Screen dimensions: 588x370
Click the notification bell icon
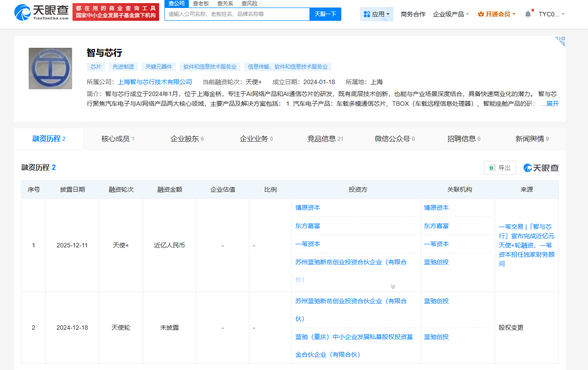click(x=528, y=14)
